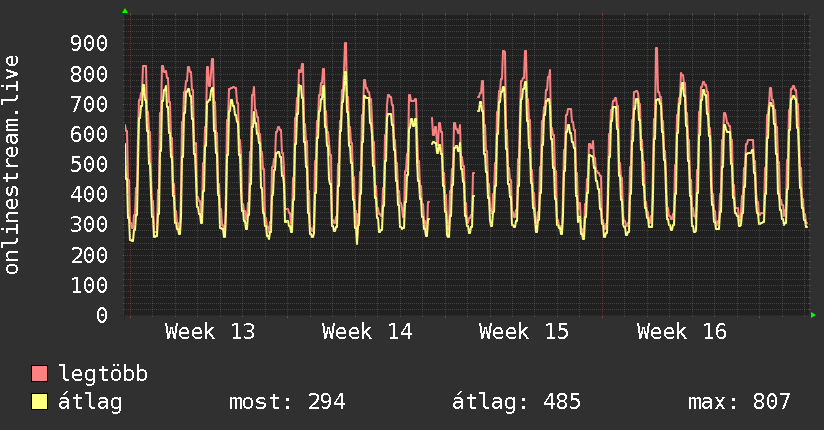Click the 'átlag: 485' statistic
The image size is (824, 430).
(516, 402)
